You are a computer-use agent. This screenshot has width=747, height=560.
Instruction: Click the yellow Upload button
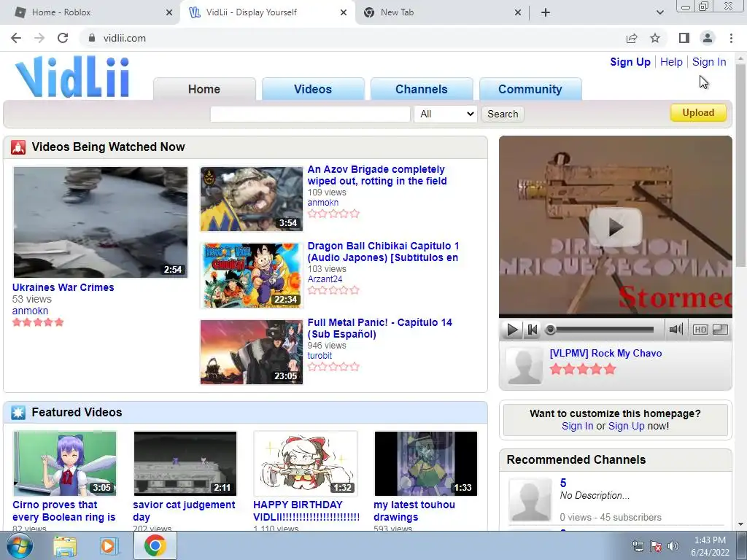pyautogui.click(x=698, y=113)
